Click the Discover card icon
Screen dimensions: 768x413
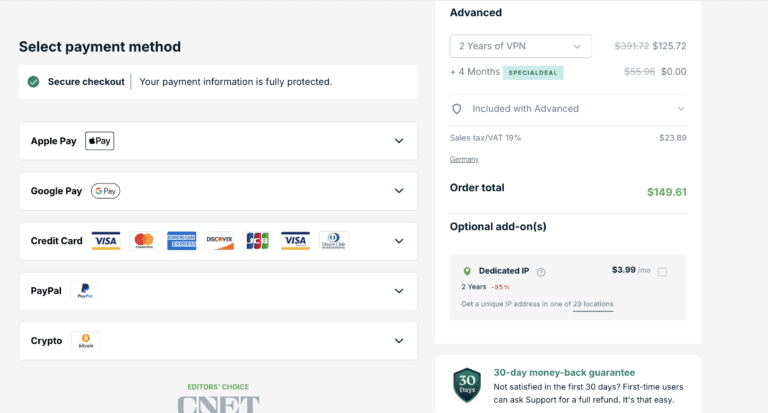(219, 241)
